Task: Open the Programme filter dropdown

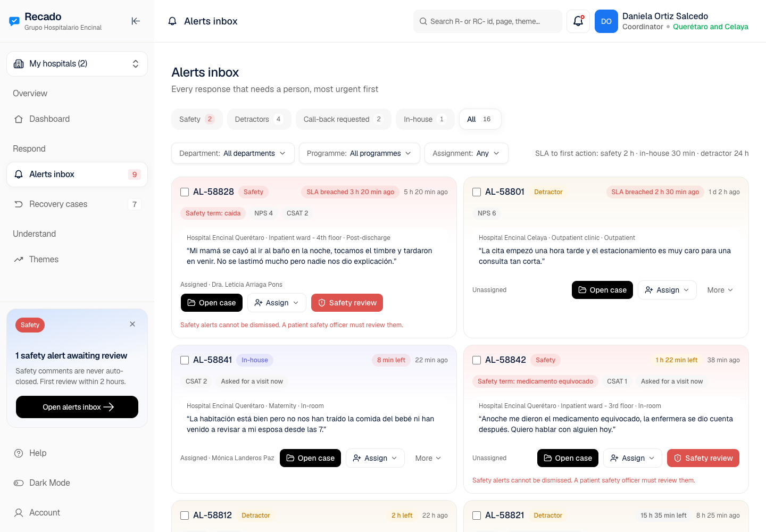Action: click(360, 153)
